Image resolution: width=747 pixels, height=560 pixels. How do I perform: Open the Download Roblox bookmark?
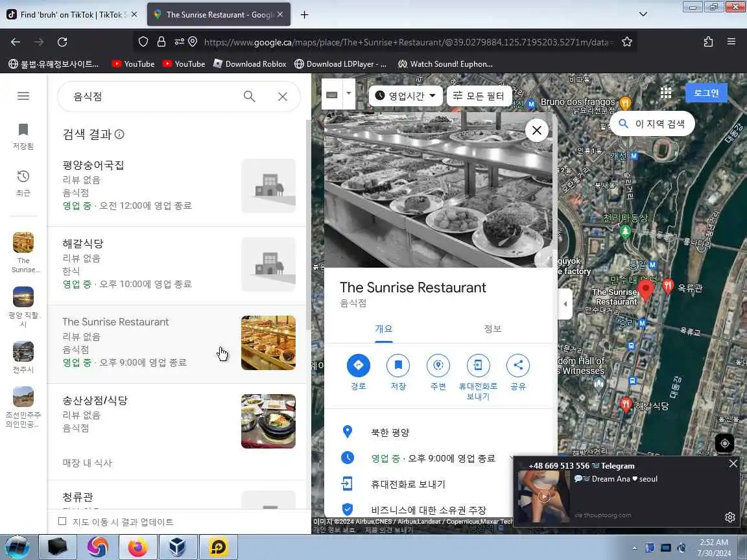pyautogui.click(x=250, y=64)
